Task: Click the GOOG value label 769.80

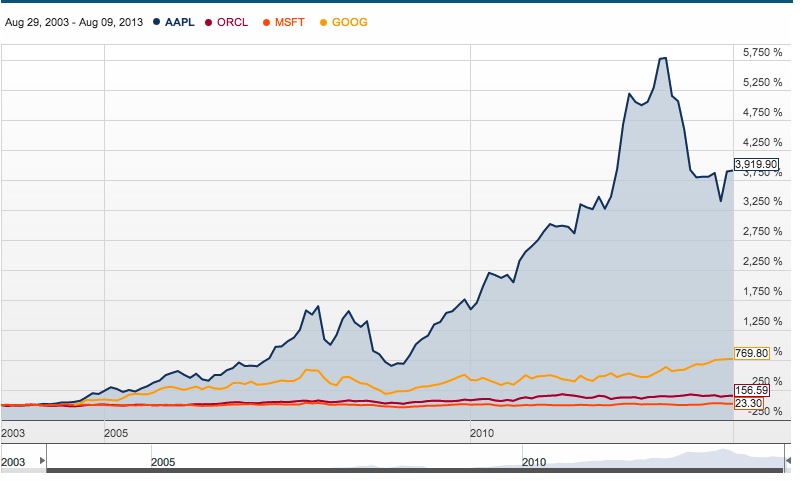Action: pos(751,353)
